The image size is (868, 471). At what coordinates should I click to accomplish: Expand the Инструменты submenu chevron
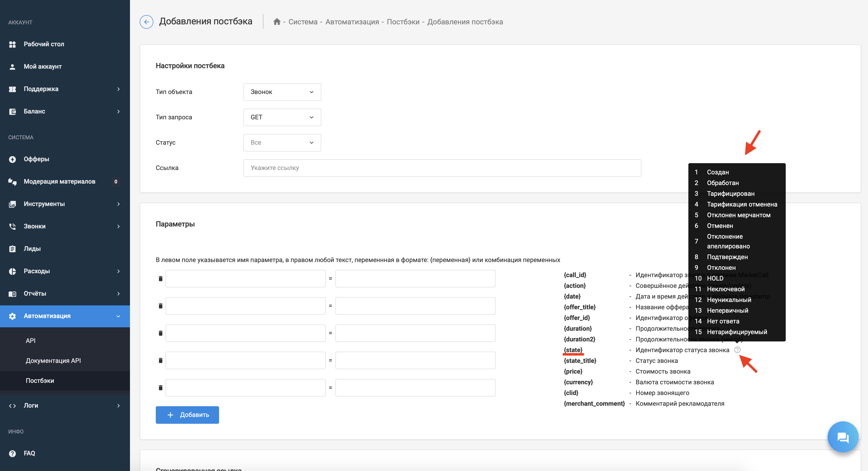[x=118, y=204]
